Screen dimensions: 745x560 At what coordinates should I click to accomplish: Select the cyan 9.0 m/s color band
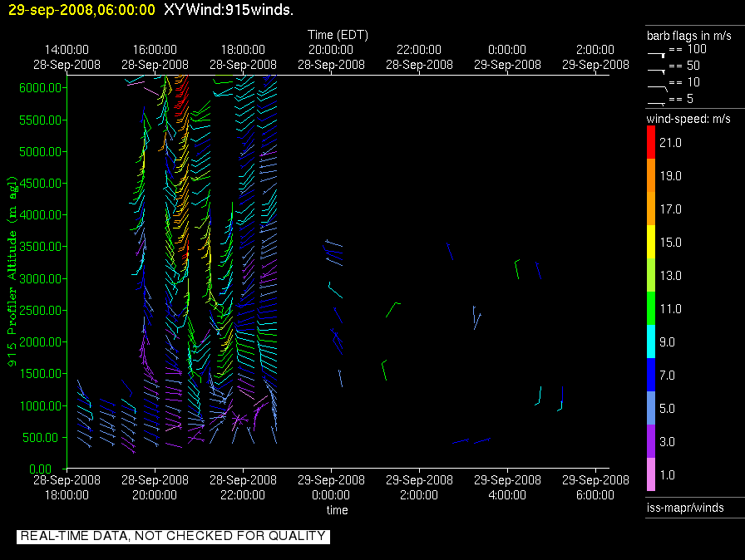pyautogui.click(x=651, y=341)
